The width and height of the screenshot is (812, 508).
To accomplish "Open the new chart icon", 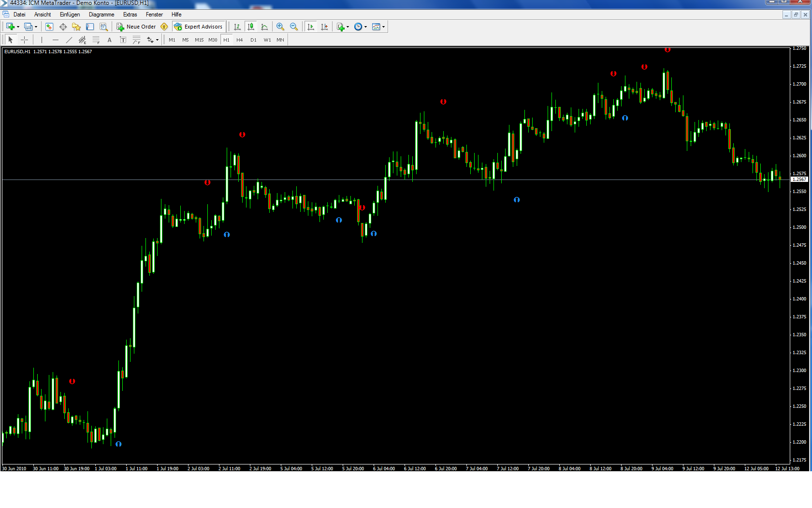I will coord(10,27).
